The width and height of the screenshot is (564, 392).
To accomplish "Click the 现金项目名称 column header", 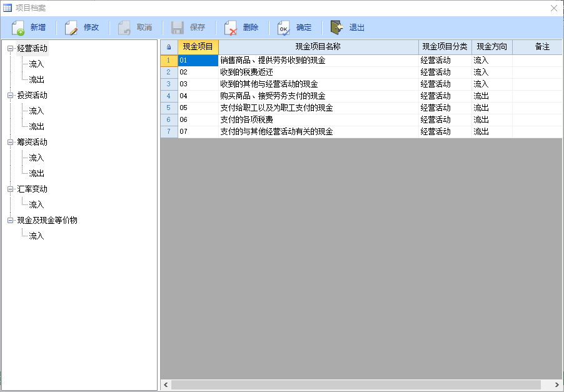I will (x=318, y=47).
